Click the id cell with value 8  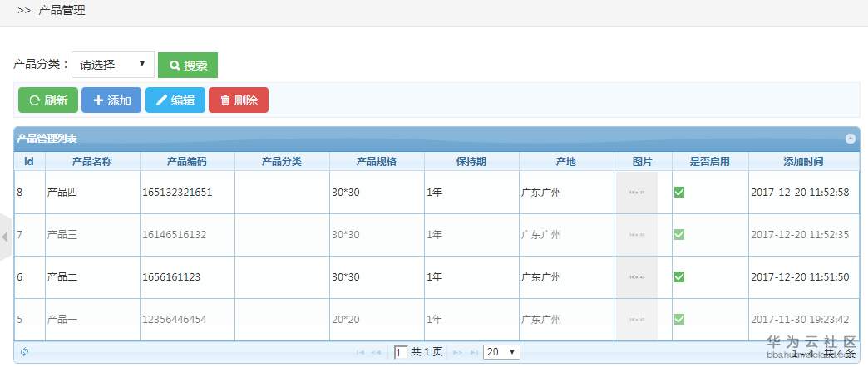30,193
